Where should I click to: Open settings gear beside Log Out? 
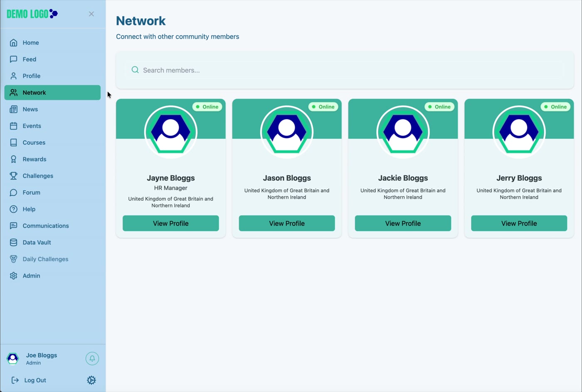point(91,380)
